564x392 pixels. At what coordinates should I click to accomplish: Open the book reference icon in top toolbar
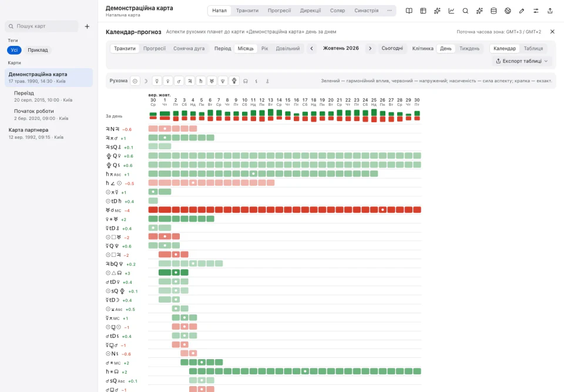coord(409,11)
